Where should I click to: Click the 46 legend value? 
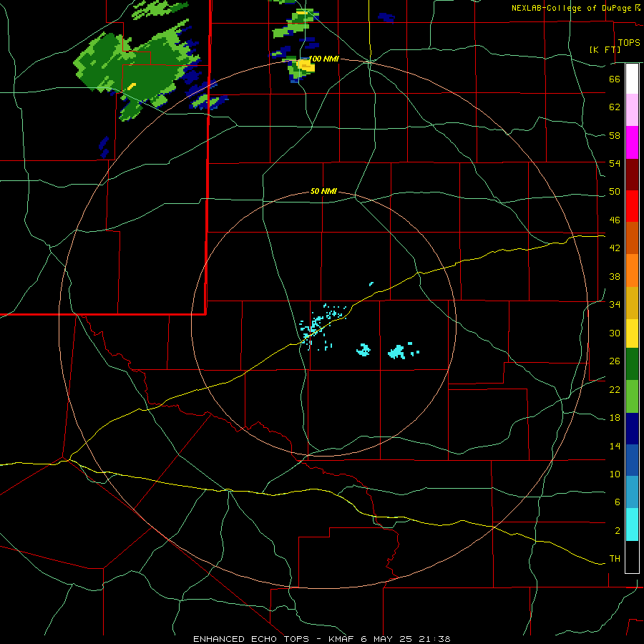615,220
